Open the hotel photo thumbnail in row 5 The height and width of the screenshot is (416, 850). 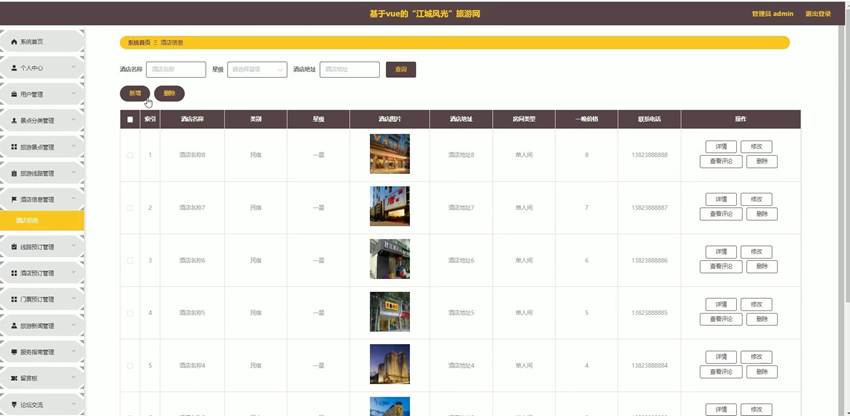pos(390,364)
